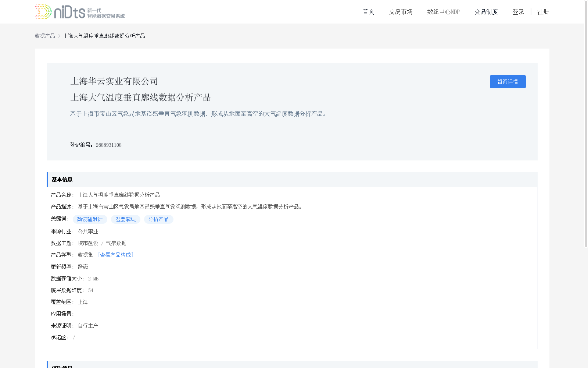Click the 基本信息 section header
Screen dimensions: 588x368
click(x=292, y=180)
